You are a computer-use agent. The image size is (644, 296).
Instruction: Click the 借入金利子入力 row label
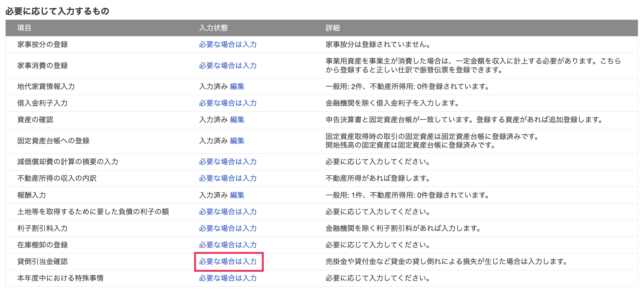[x=42, y=103]
